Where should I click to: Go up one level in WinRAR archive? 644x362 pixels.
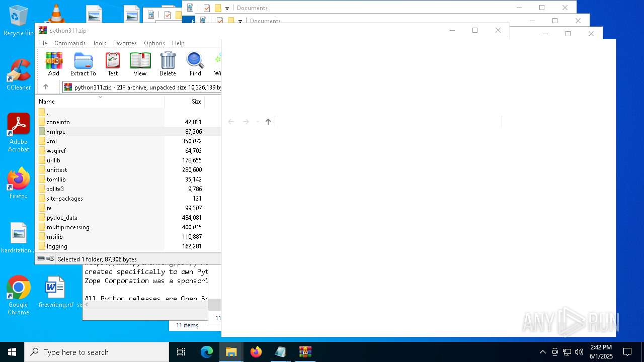click(46, 87)
